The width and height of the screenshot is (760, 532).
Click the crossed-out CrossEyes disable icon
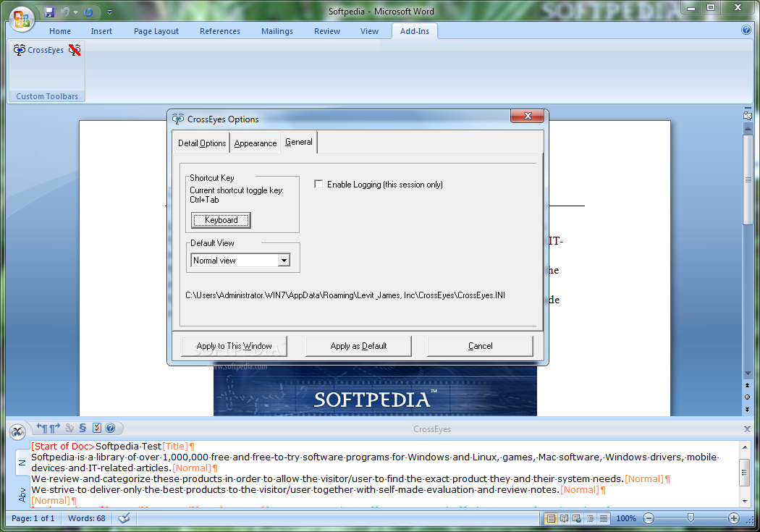point(75,50)
